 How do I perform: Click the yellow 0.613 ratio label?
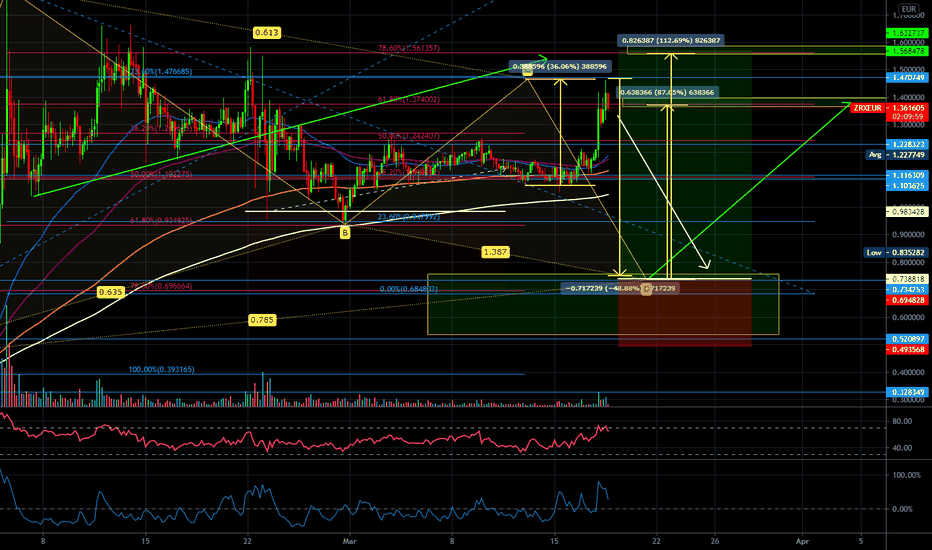(x=266, y=33)
